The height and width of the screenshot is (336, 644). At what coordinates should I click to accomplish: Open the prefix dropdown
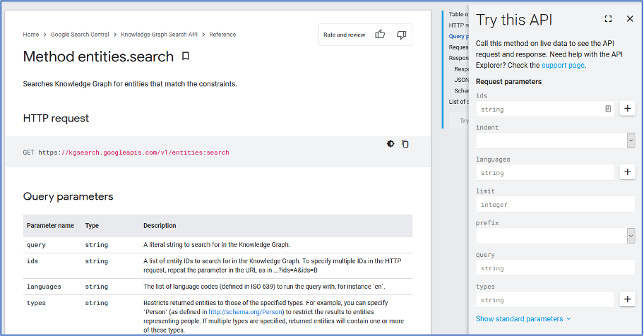pos(555,236)
